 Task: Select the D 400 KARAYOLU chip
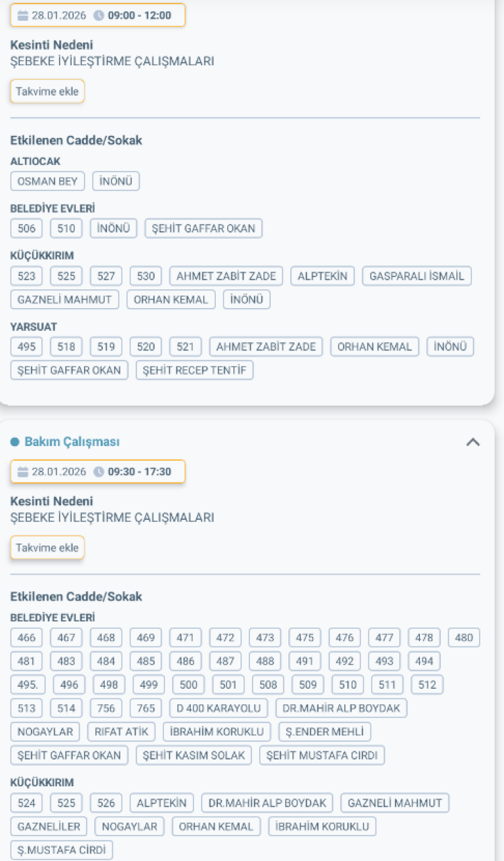point(218,708)
